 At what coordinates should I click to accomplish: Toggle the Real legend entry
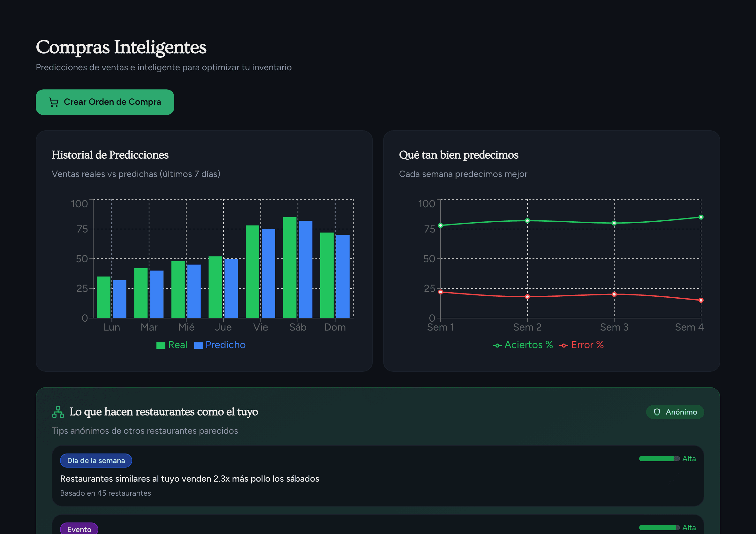tap(171, 345)
